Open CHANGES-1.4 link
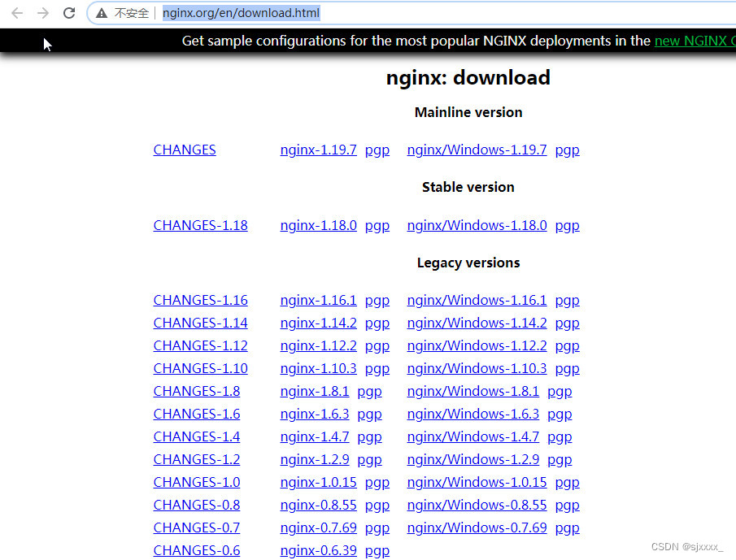Viewport: 736px width, 560px height. [197, 436]
